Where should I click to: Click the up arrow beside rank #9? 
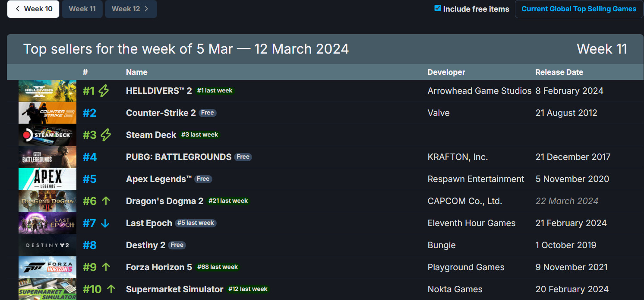(106, 267)
